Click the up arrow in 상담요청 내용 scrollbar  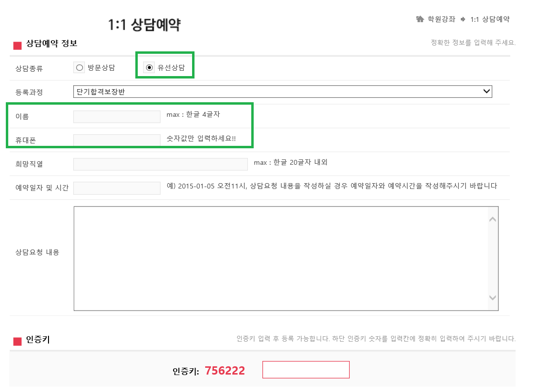click(x=492, y=220)
